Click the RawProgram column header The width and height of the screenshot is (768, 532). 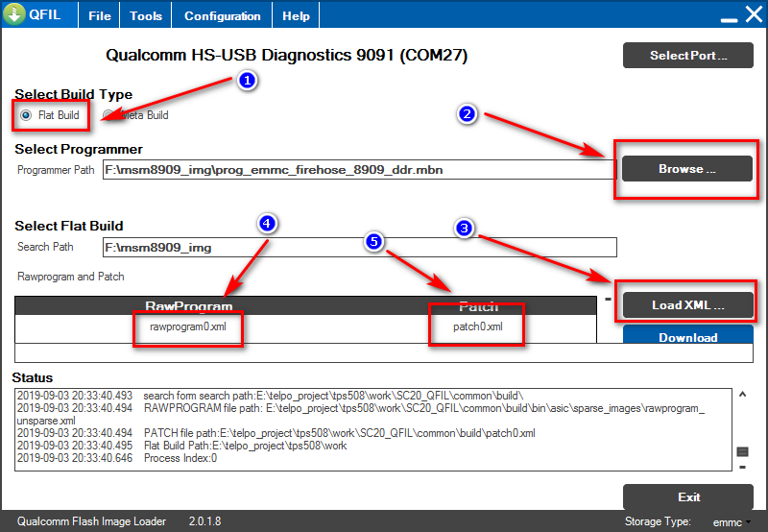(188, 305)
